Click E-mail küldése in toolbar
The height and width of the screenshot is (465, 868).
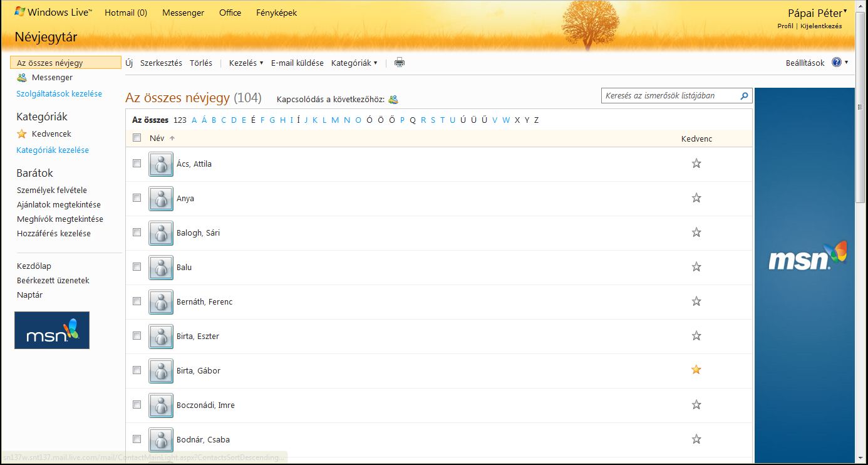coord(297,63)
